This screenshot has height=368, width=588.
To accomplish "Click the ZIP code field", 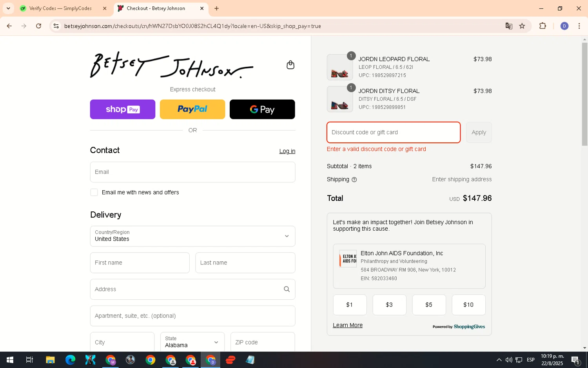I will point(263,342).
